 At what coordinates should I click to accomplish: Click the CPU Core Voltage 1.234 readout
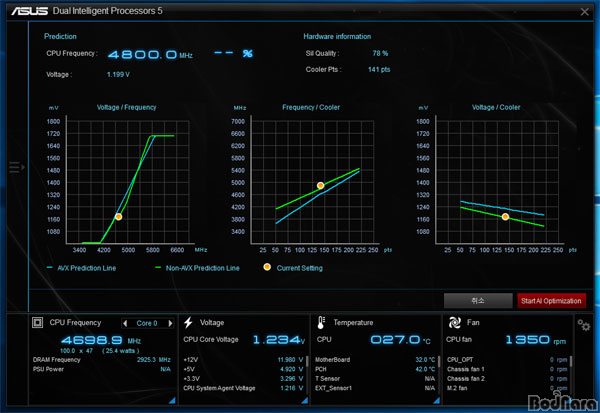(279, 340)
